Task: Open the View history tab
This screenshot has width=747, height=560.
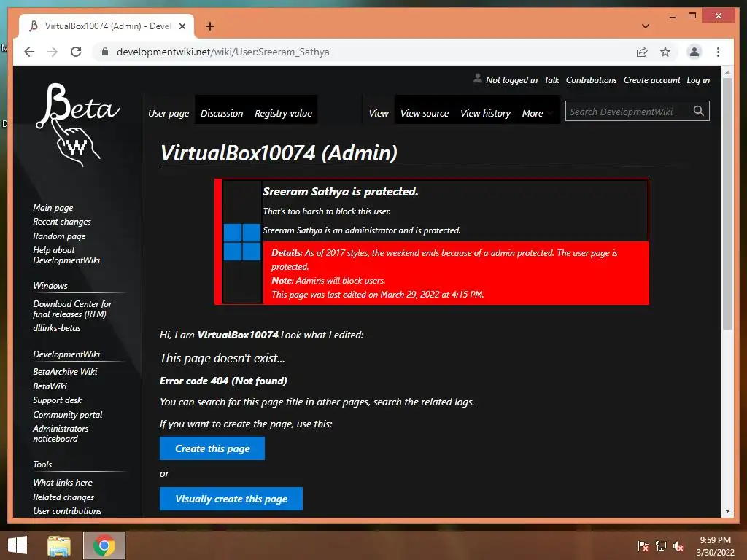Action: coord(485,113)
